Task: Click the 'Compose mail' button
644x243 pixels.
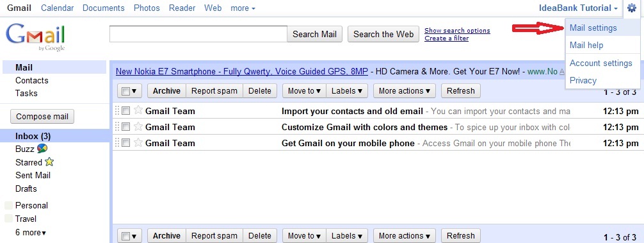Action: (42, 116)
